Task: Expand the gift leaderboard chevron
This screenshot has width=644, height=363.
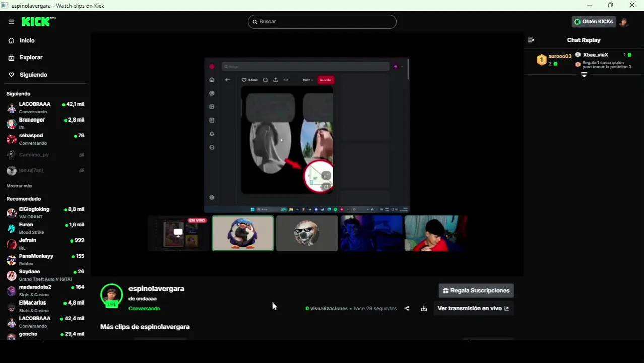Action: pyautogui.click(x=584, y=75)
